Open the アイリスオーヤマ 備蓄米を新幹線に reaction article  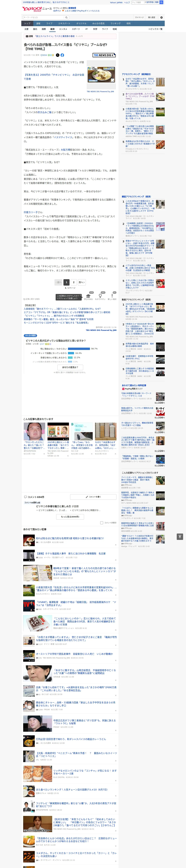tap(137, 480)
